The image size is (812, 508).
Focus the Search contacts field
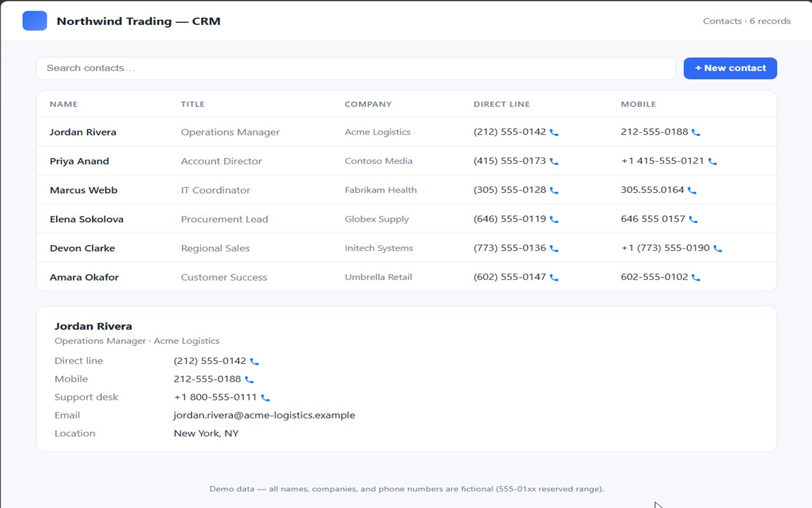[x=356, y=68]
